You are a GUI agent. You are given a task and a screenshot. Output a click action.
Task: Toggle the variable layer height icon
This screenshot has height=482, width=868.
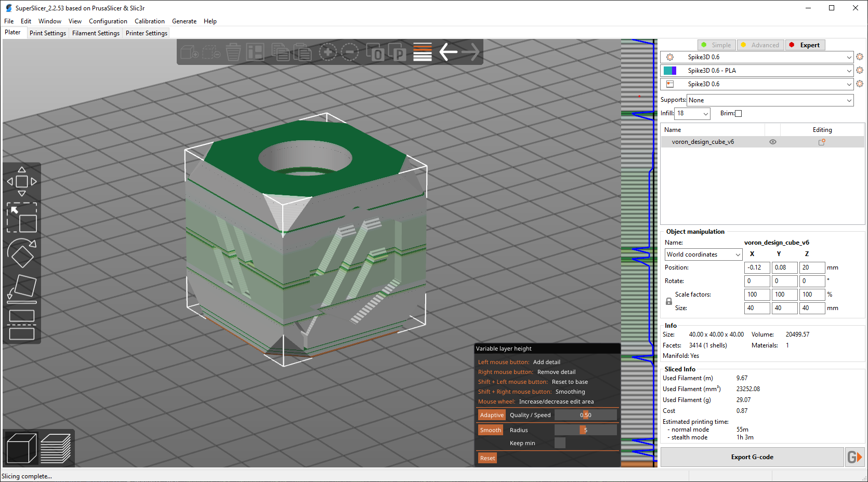tap(423, 52)
